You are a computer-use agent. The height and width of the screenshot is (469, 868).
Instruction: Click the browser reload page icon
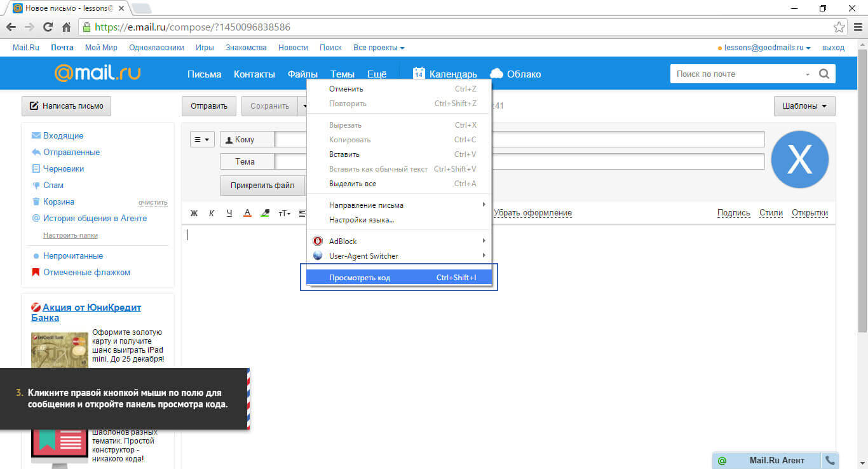coord(48,27)
